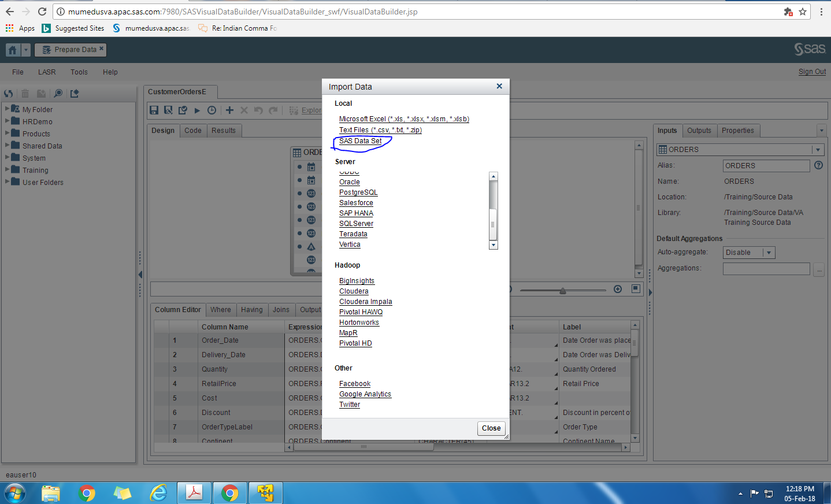Click the Undo arrow icon

click(258, 110)
